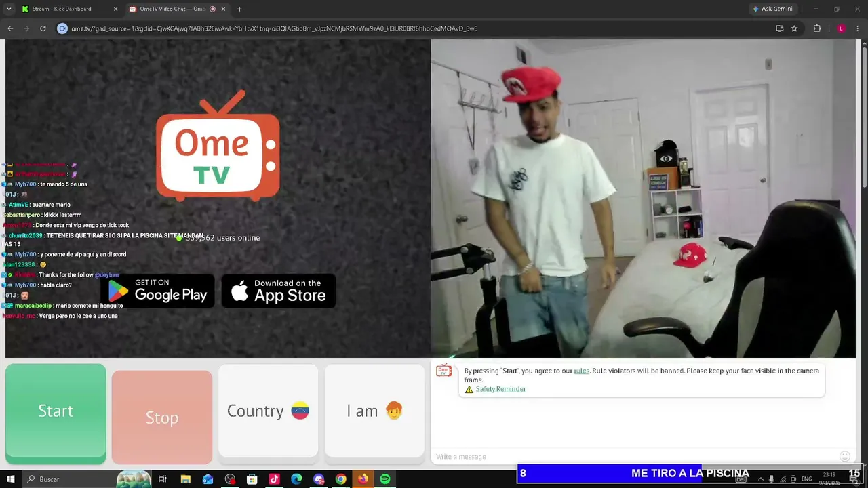
Task: Click the "users online" counter text
Action: [222, 238]
